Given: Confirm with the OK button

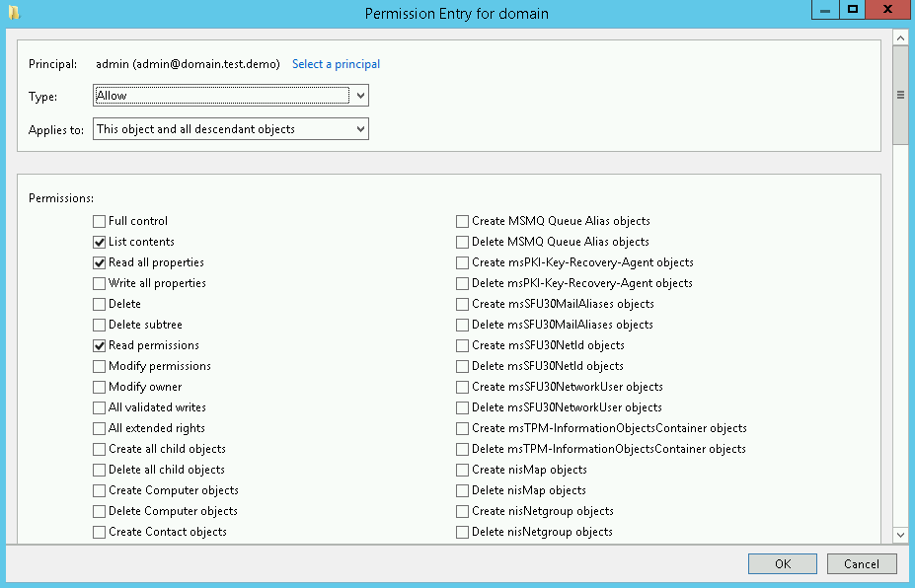Looking at the screenshot, I should point(783,563).
